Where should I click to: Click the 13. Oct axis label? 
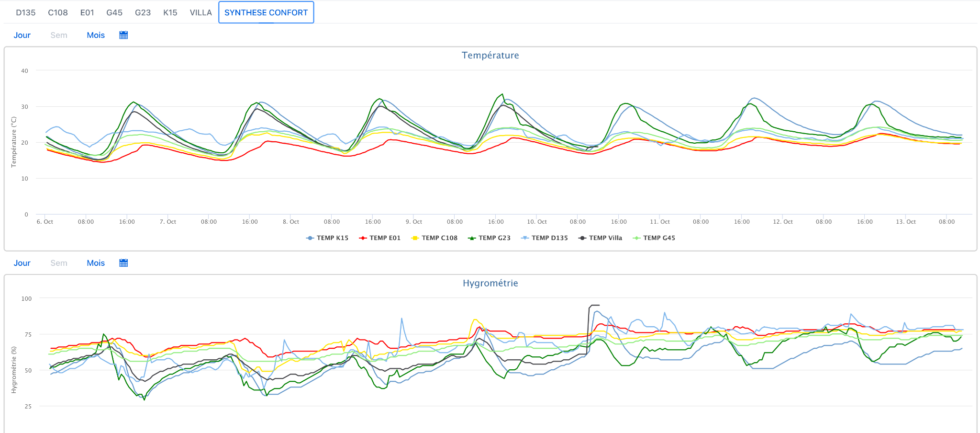pyautogui.click(x=906, y=222)
